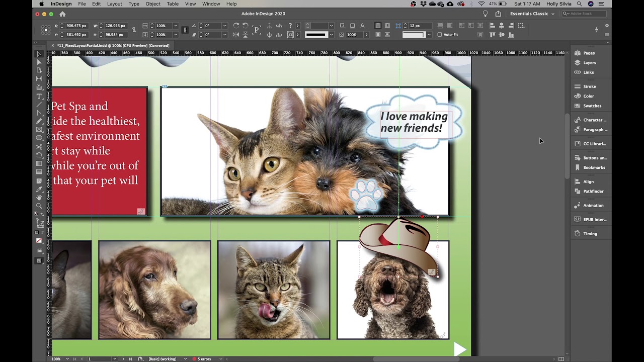Open the fx effects icon menu
The image size is (644, 362).
[363, 26]
